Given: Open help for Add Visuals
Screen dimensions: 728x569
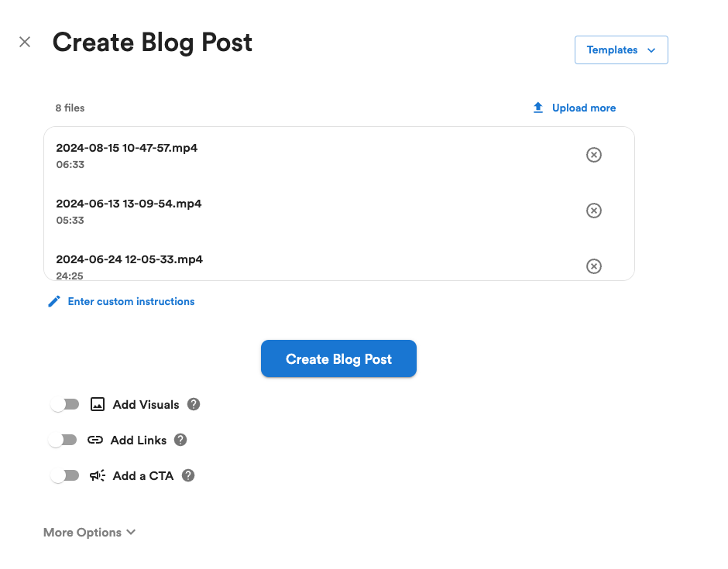Looking at the screenshot, I should point(194,404).
